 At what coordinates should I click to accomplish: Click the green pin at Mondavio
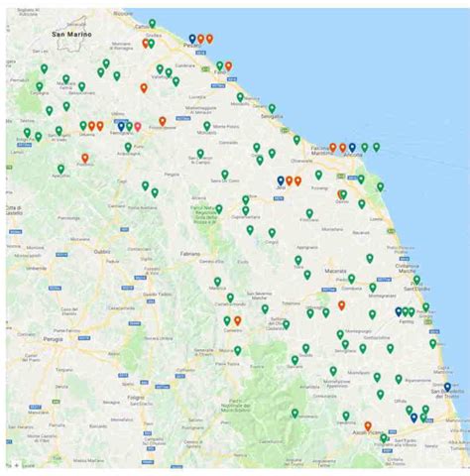(207, 126)
